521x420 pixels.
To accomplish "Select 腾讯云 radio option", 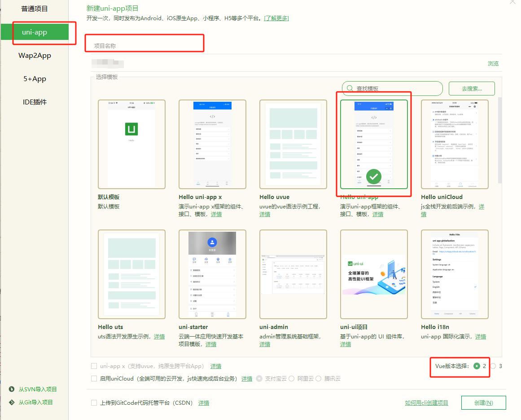I will (x=318, y=378).
